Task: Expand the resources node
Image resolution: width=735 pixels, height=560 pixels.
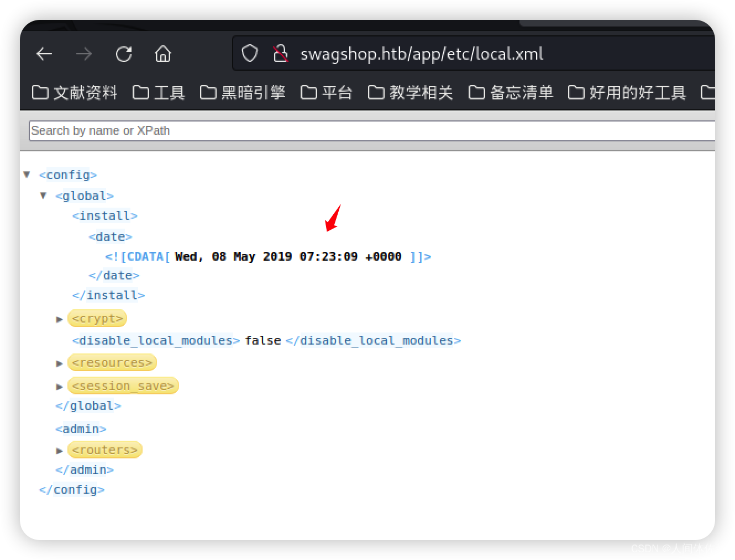Action: tap(60, 363)
